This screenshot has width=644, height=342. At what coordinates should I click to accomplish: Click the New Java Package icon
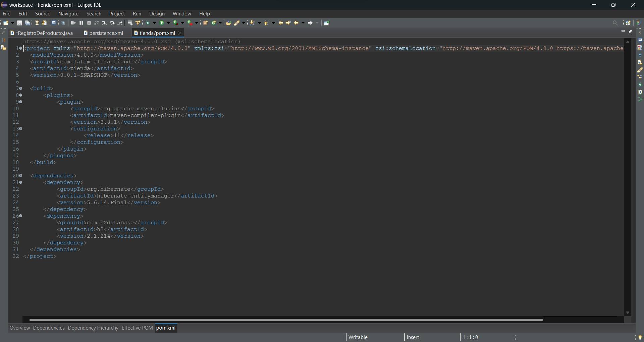tap(206, 23)
